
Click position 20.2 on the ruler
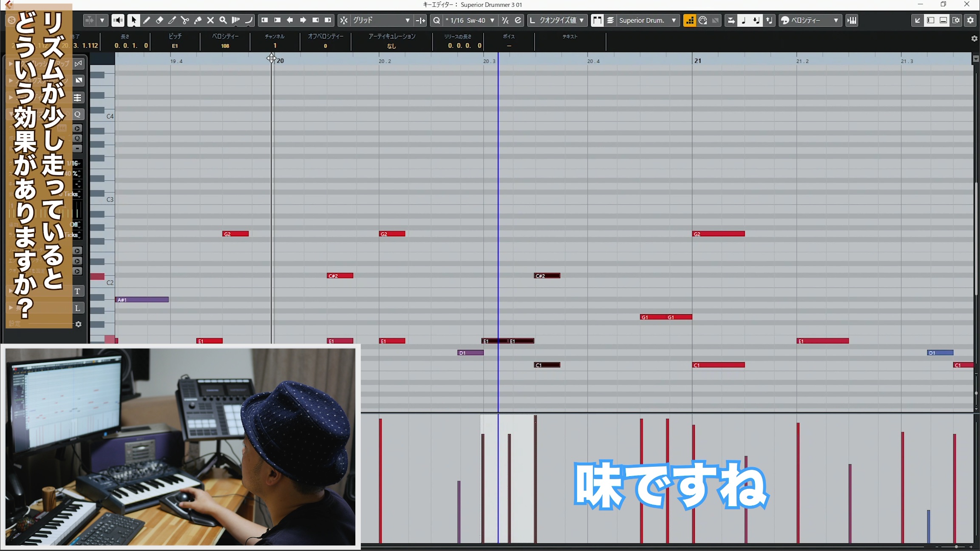pos(385,61)
